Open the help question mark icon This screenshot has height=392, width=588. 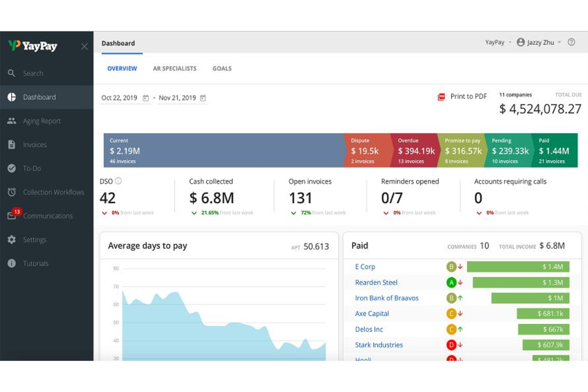(x=571, y=42)
